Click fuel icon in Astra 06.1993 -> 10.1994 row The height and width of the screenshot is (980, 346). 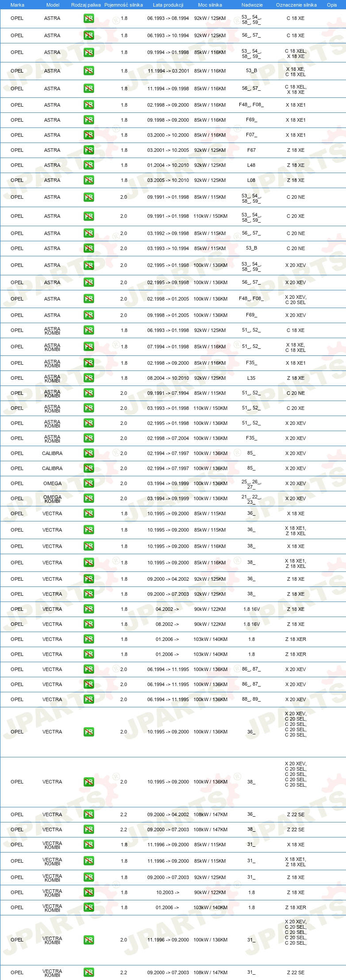(88, 35)
